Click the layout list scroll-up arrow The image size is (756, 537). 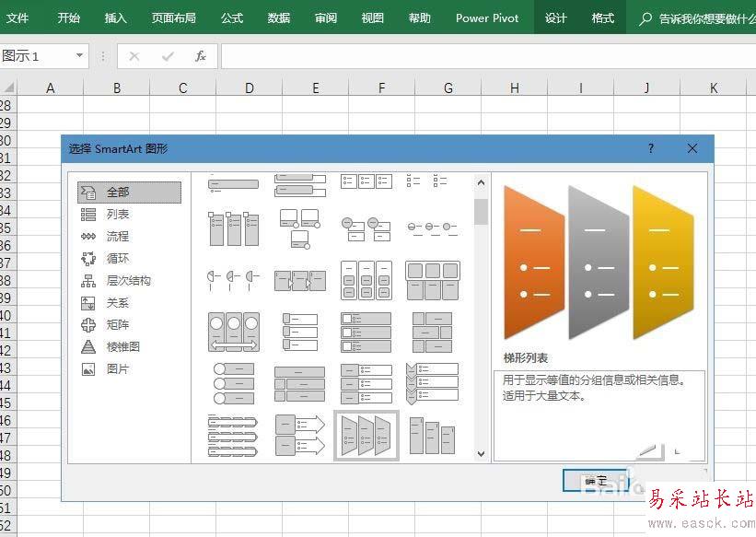(x=481, y=183)
